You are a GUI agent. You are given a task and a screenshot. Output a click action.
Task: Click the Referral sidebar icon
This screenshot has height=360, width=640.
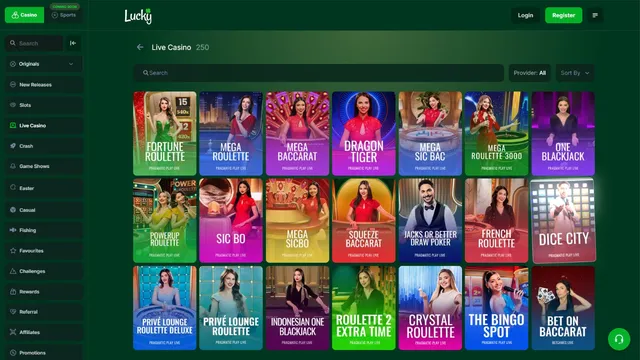click(x=13, y=312)
